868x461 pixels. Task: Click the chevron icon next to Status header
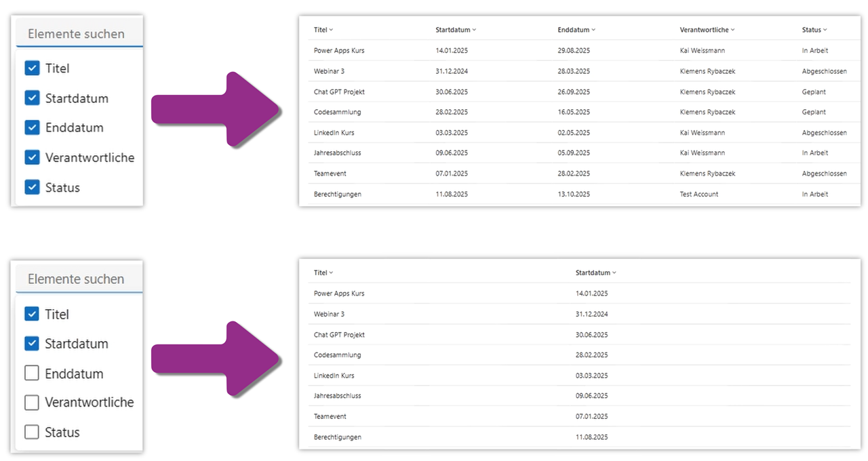point(825,30)
